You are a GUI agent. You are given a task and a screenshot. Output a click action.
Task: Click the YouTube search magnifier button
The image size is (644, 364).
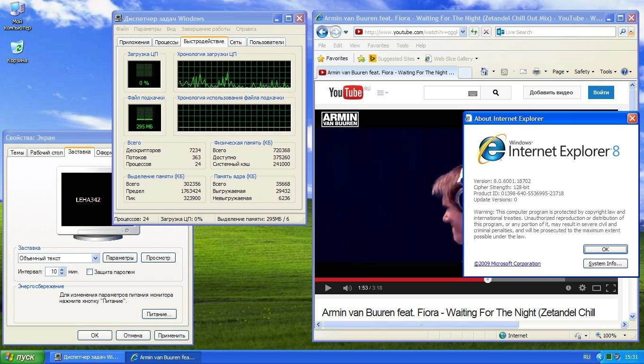coord(496,93)
